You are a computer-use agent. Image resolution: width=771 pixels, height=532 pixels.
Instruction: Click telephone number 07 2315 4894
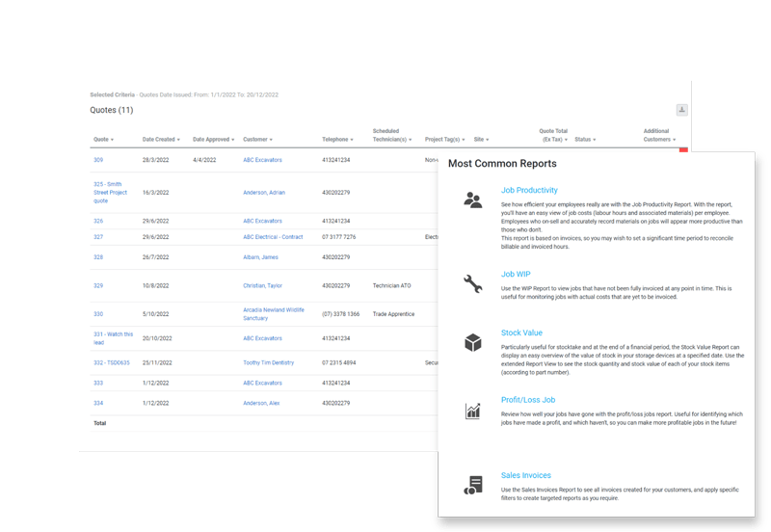(x=339, y=363)
